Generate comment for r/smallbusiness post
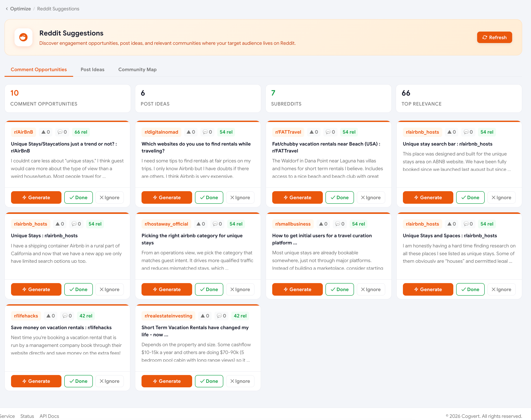 click(297, 289)
